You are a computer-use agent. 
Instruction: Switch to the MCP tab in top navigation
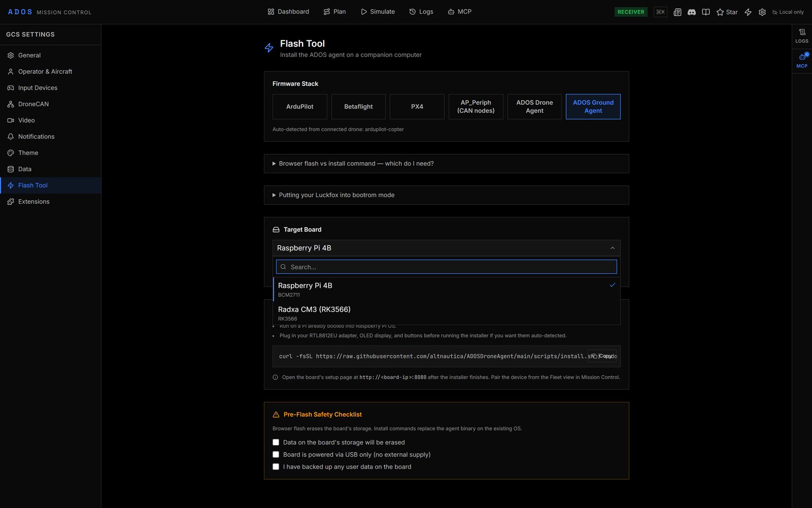[459, 12]
